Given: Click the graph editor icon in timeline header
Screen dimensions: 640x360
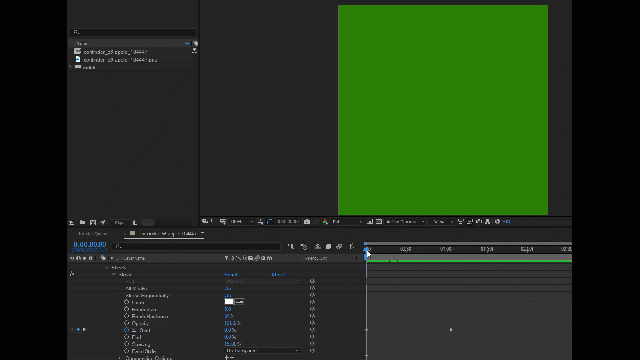Looking at the screenshot, I should 352,247.
